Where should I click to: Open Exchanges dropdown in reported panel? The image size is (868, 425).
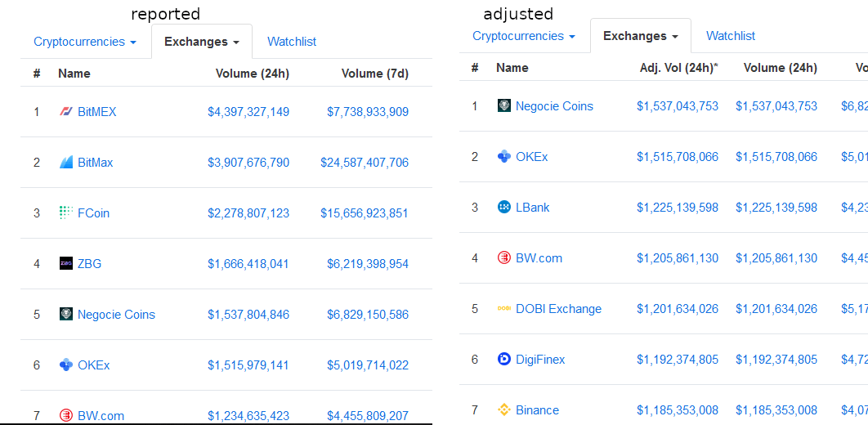coord(201,42)
